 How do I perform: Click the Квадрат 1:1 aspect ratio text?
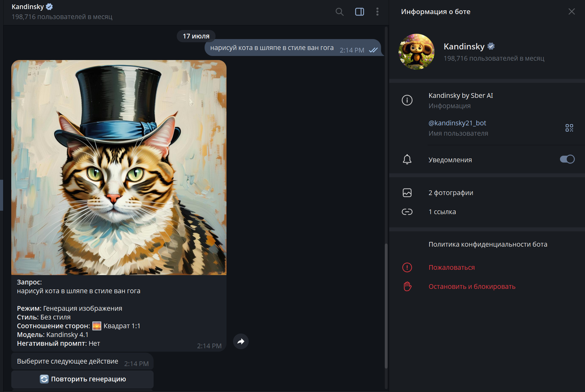pos(122,326)
